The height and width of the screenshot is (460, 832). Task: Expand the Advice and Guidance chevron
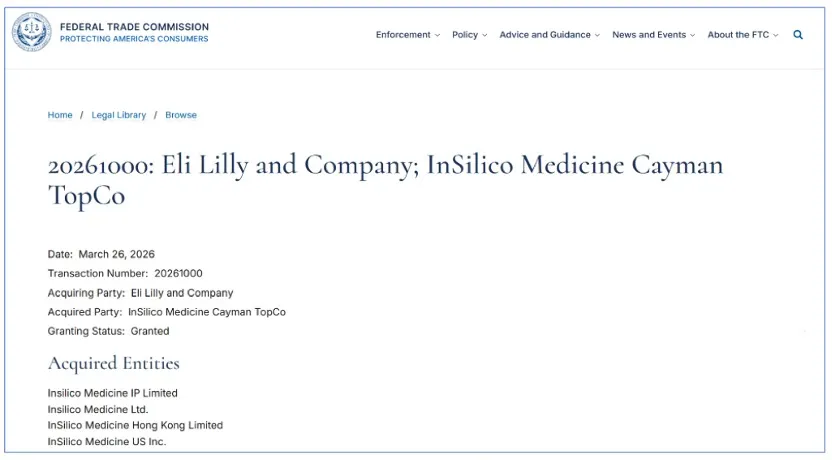(598, 36)
